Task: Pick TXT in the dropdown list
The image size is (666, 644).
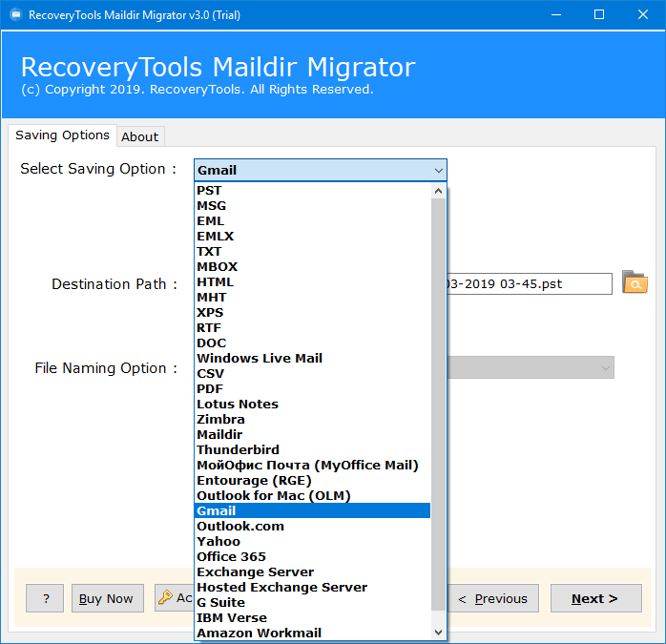Action: tap(312, 252)
